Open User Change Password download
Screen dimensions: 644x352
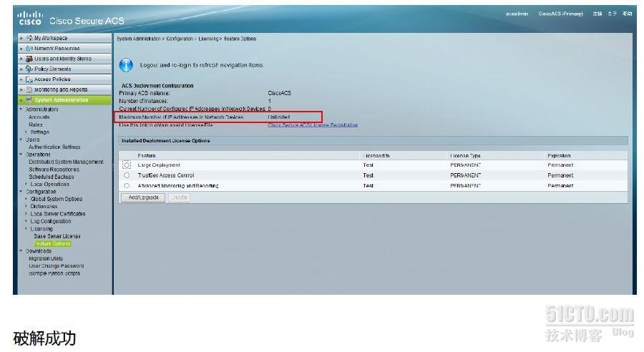[57, 265]
